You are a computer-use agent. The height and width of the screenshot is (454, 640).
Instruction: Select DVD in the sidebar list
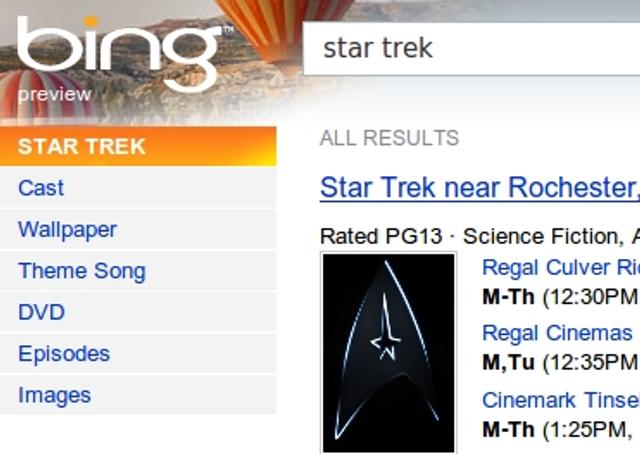pos(41,313)
